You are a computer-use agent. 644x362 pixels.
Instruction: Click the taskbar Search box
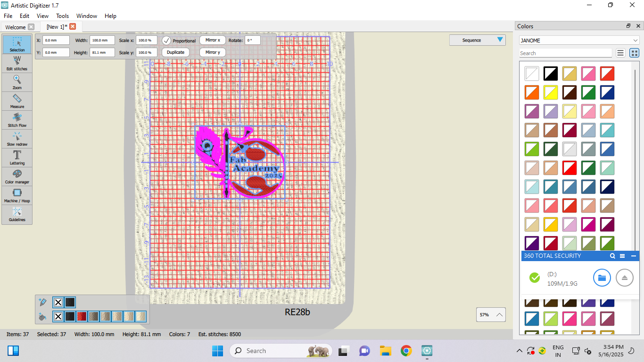click(x=281, y=351)
